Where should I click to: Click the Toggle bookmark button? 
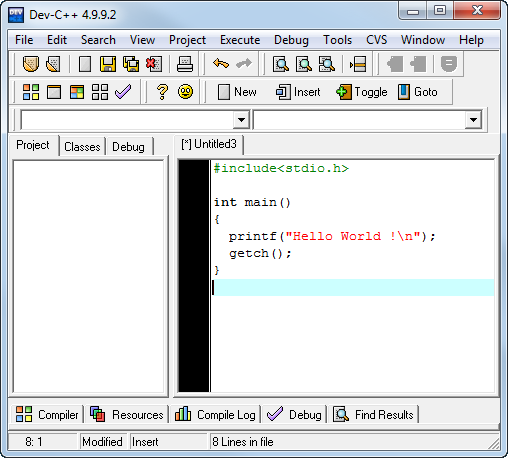(362, 92)
